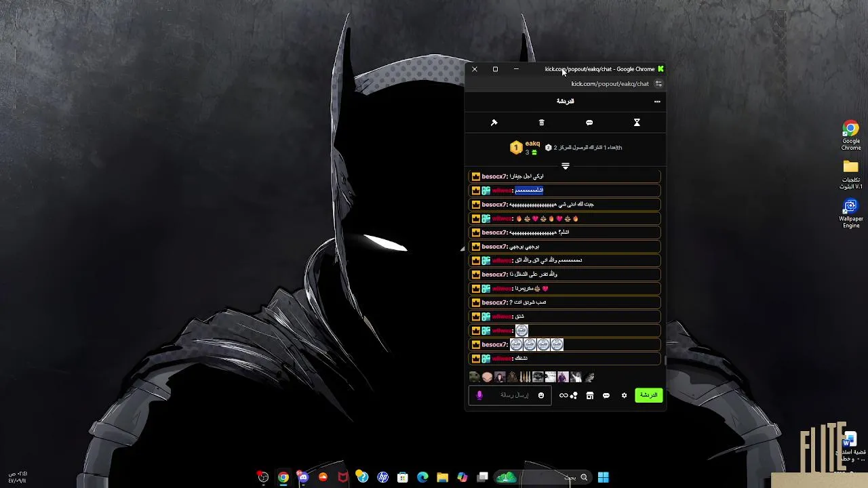Click the green Kick favicon in title bar
This screenshot has height=488, width=868.
660,69
